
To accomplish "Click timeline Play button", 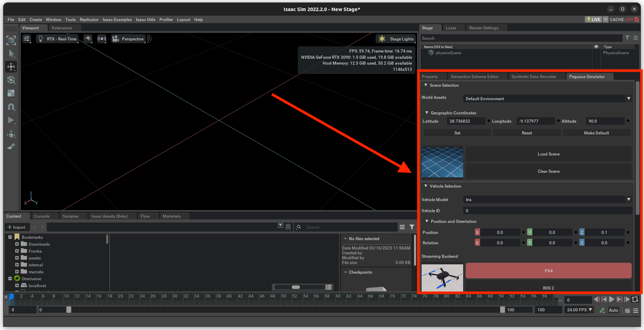I will [x=611, y=300].
